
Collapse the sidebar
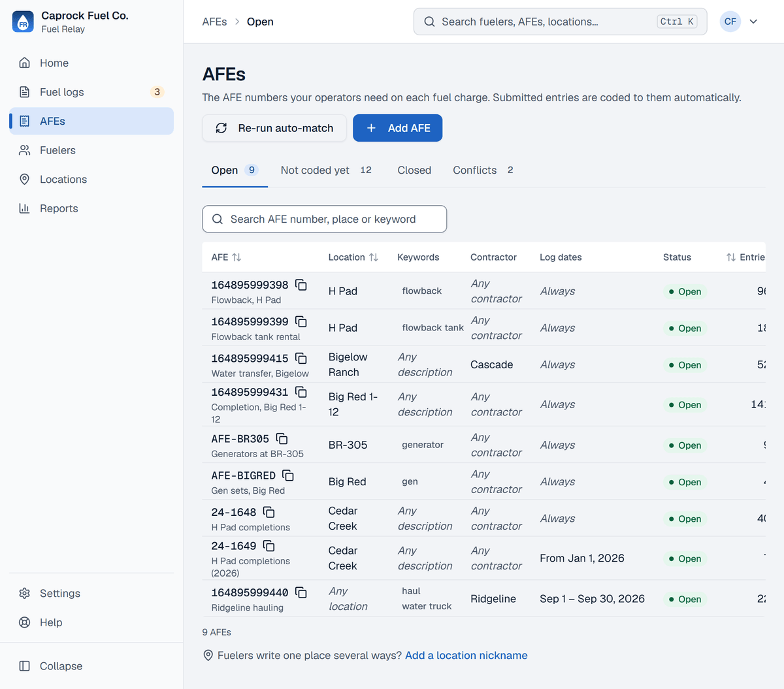click(91, 666)
